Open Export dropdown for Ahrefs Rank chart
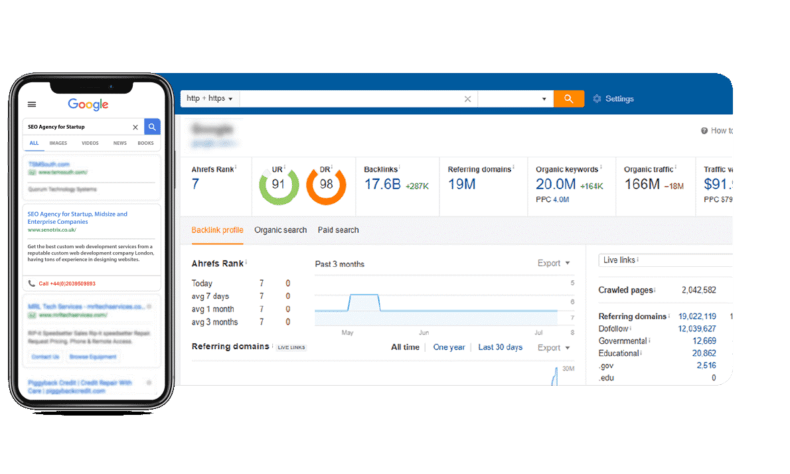Image resolution: width=790 pixels, height=474 pixels. tap(553, 263)
